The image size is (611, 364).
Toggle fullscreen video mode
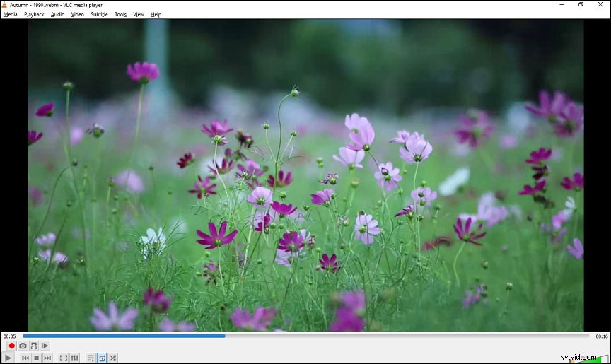click(64, 358)
